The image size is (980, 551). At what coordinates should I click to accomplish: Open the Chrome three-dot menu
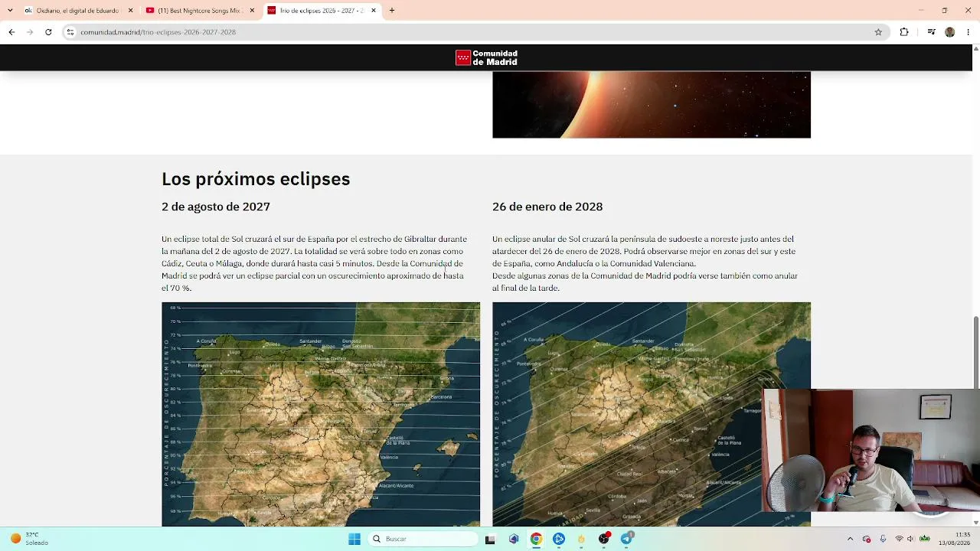click(969, 32)
